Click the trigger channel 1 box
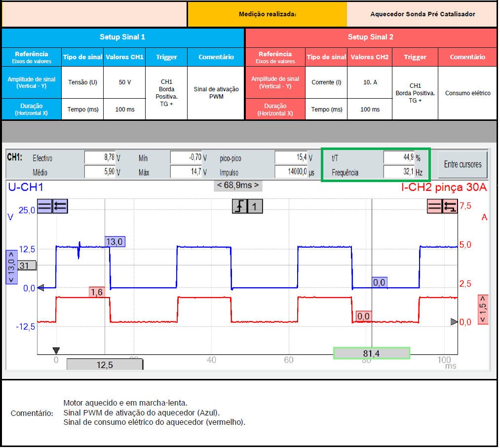This screenshot has height=448, width=500. pyautogui.click(x=255, y=206)
